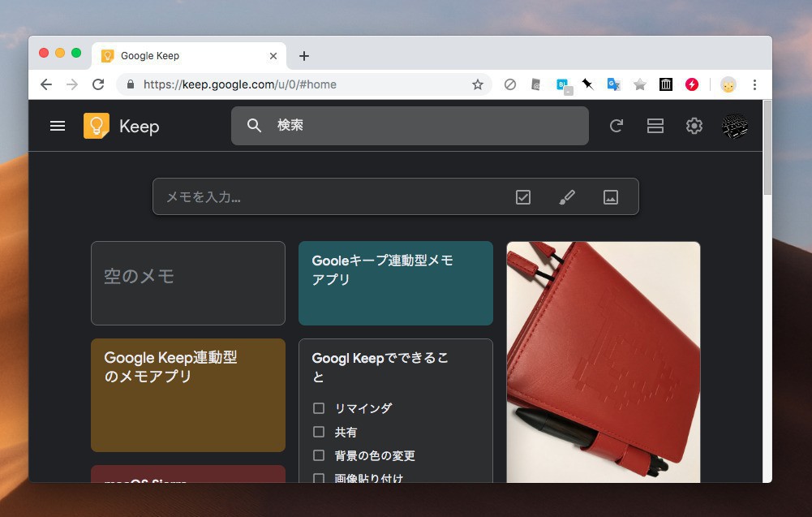Viewport: 812px width, 517px height.
Task: Bookmark this page with the star
Action: pos(478,84)
